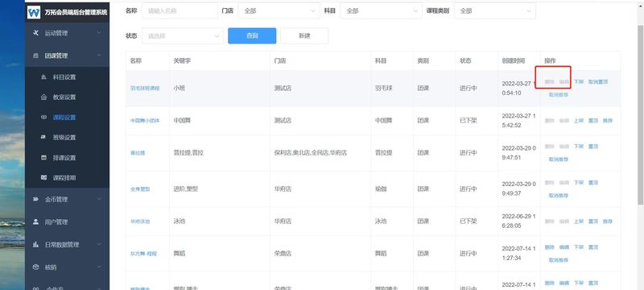Image resolution: width=644 pixels, height=290 pixels.
Task: Click the 金币管理 sidebar icon
Action: [x=35, y=199]
